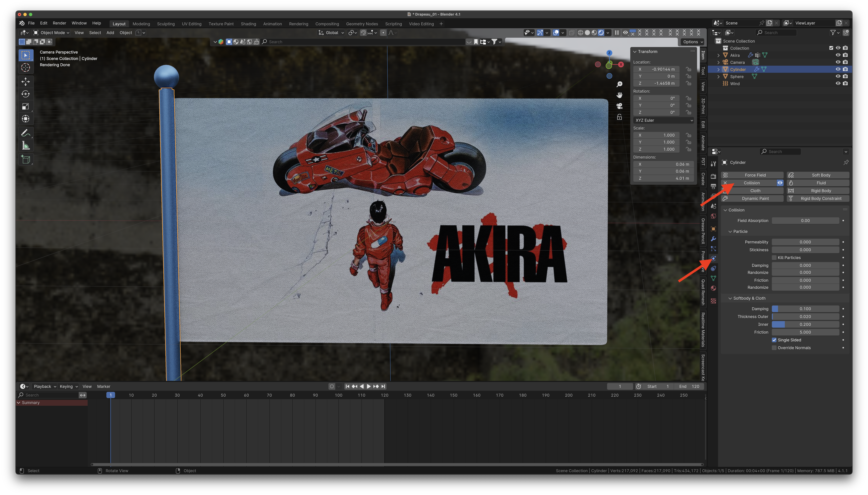The height and width of the screenshot is (495, 868).
Task: Activate the Rotate tool
Action: coord(25,94)
